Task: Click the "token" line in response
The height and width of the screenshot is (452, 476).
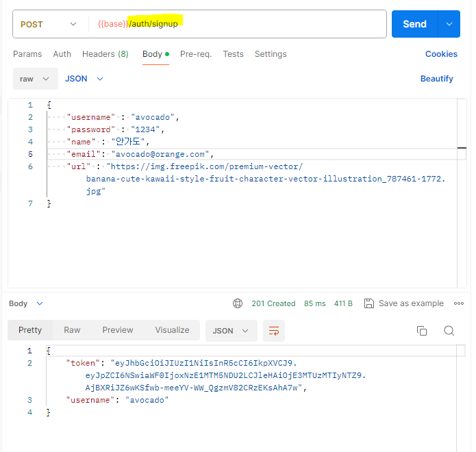Action: point(216,375)
